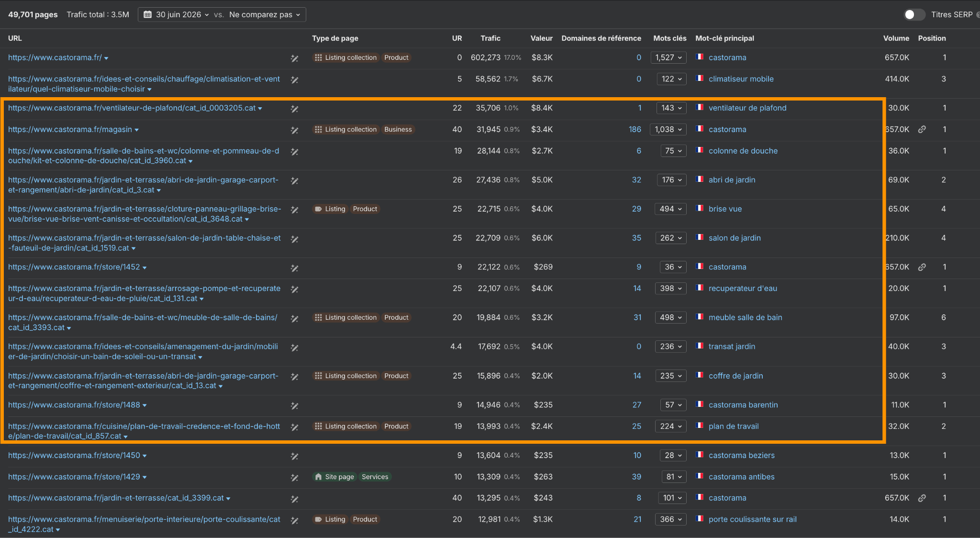Click the inspect icon in quel-climatiseur-mobile row
980x538 pixels.
294,80
